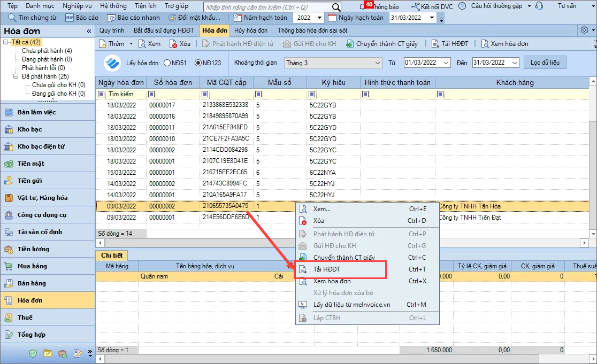Screen dimensions: 597x364
Task: Open Bàn làm việc sidebar module
Action: click(48, 112)
